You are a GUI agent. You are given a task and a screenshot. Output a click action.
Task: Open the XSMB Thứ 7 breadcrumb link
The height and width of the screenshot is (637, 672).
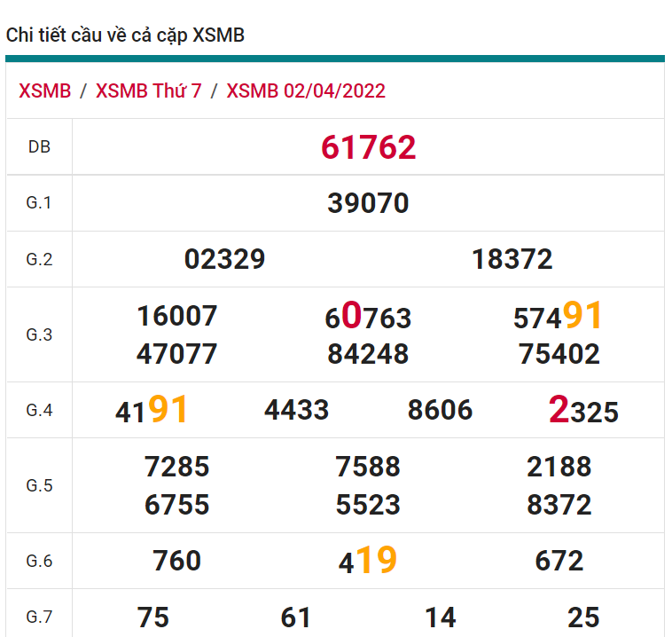(148, 91)
